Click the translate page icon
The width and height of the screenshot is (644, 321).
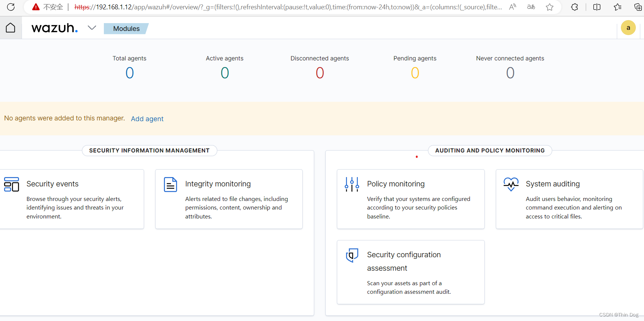(531, 7)
